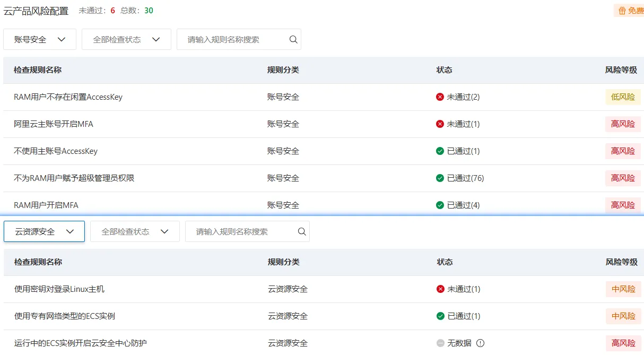This screenshot has width=644, height=355.
Task: Click the 免费 button at top right
Action: click(635, 11)
